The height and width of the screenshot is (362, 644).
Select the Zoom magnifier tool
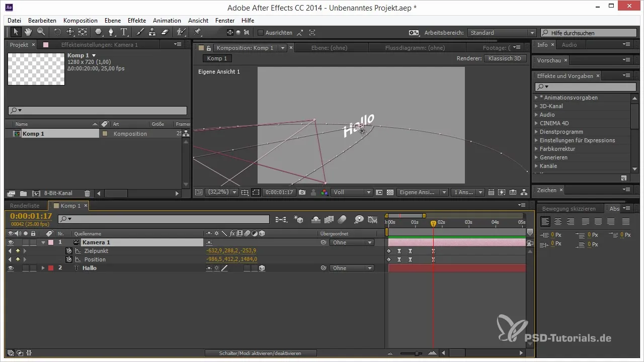coord(41,32)
